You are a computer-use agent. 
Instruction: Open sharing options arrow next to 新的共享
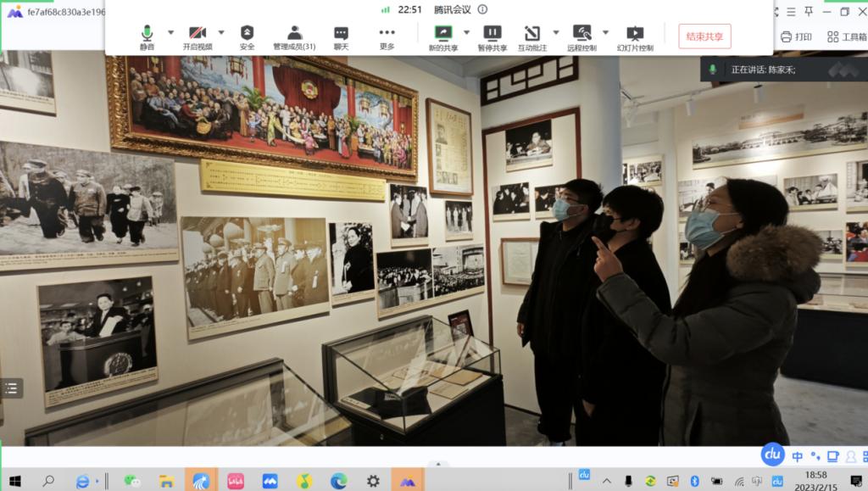click(x=466, y=32)
